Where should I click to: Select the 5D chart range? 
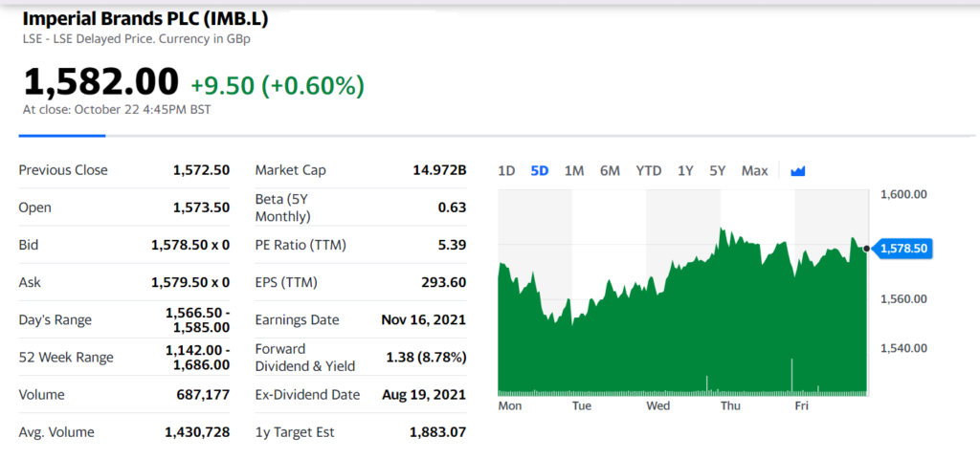coord(540,170)
